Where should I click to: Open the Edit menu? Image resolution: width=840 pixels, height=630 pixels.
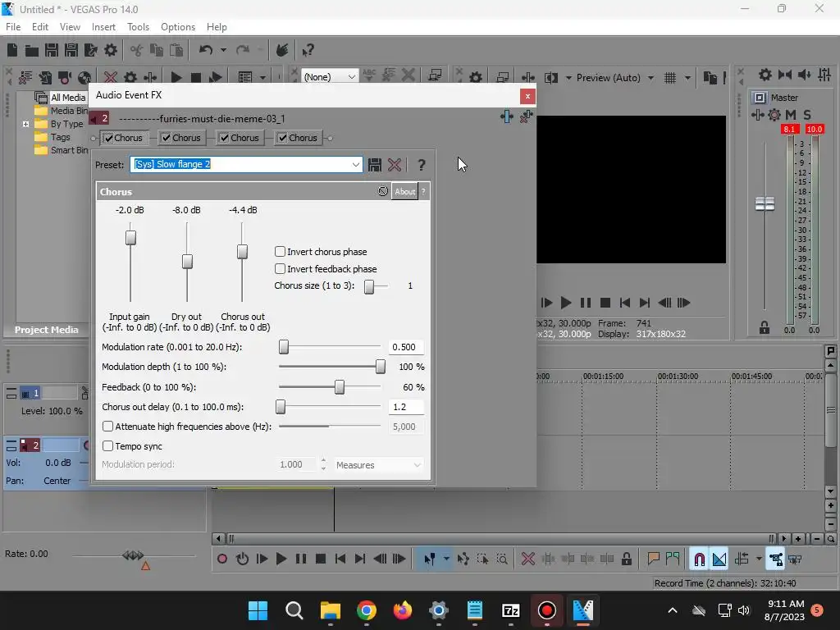[40, 27]
